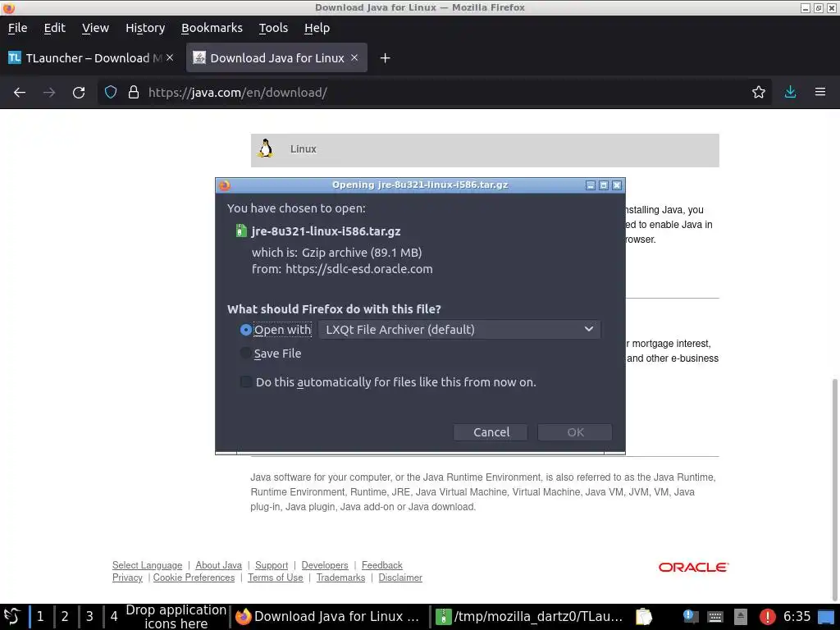Open the clipboard tray icon
The width and height of the screenshot is (840, 630).
tap(644, 617)
